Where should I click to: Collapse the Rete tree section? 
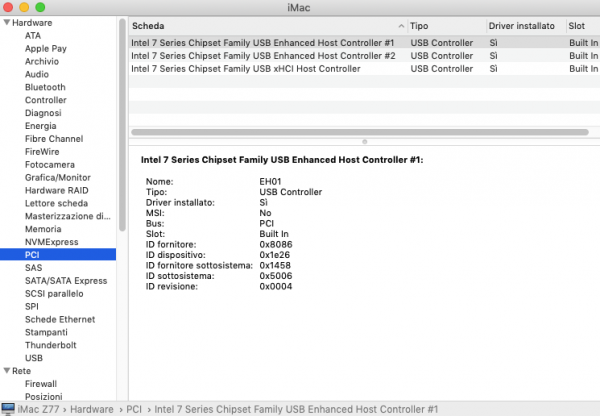[7, 370]
